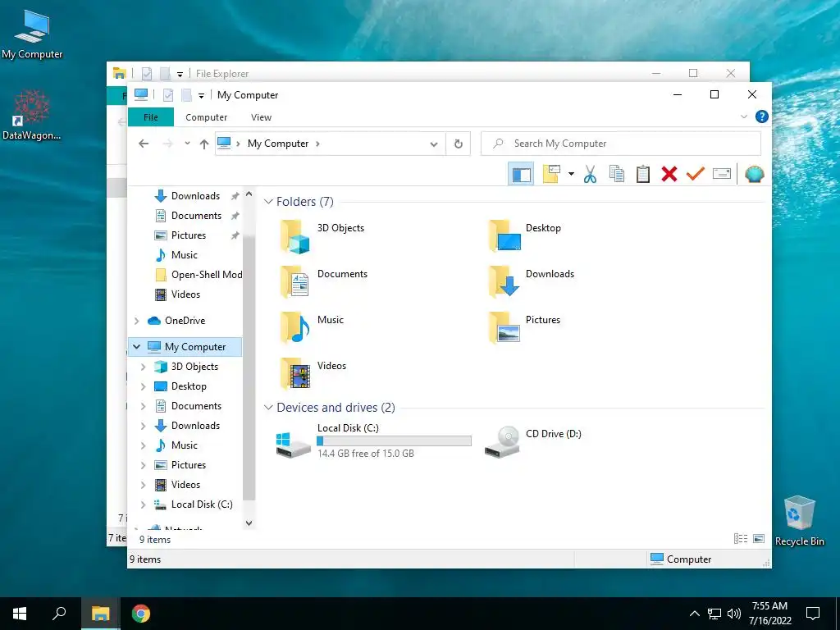Click the navigation pane scrollbar up arrow
This screenshot has width=840, height=630.
coord(249,194)
